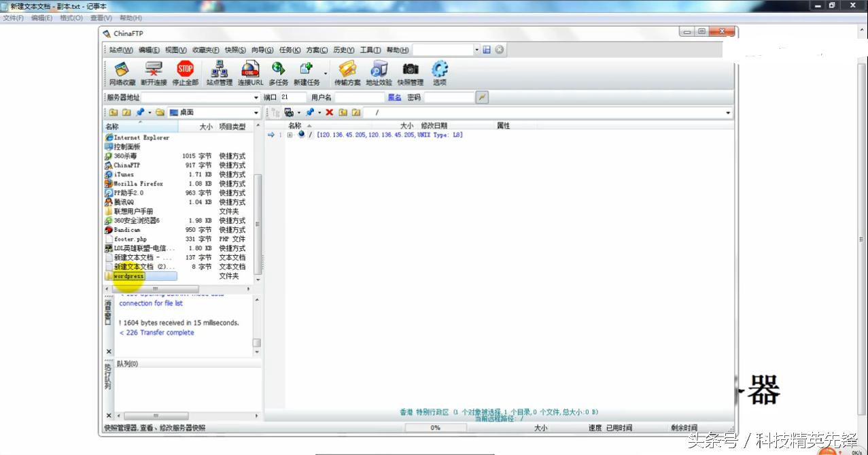Open 选项 gear settings icon
The image size is (868, 455).
[440, 73]
